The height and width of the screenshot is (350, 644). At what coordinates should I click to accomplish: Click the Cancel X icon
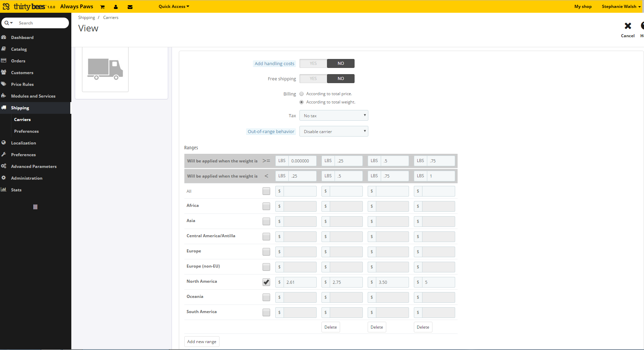pyautogui.click(x=628, y=26)
